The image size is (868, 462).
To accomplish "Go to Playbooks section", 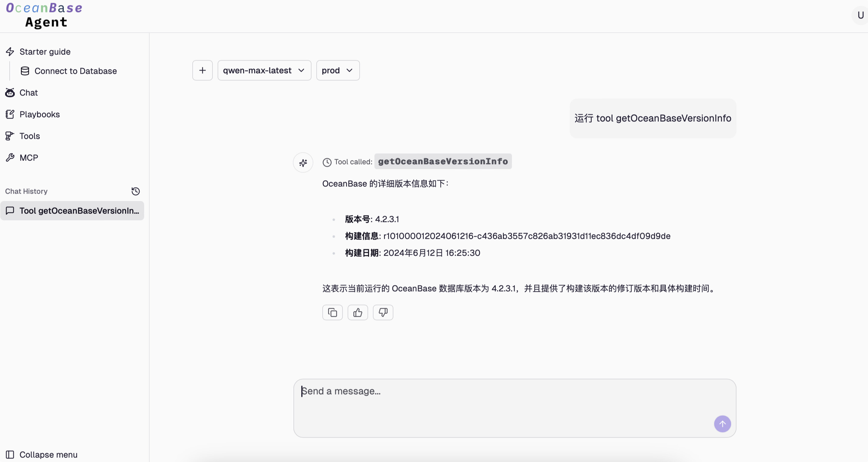I will coord(39,114).
